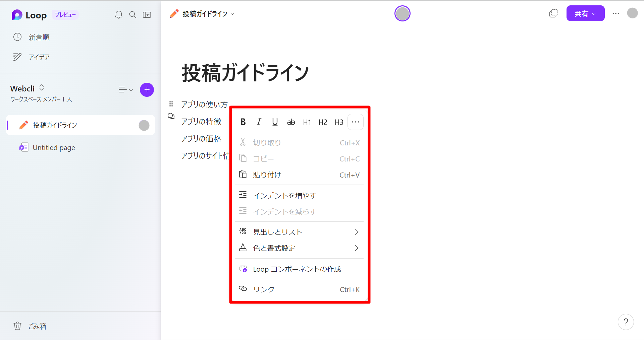
Task: Choose インデントを増やす menu item
Action: (299, 195)
